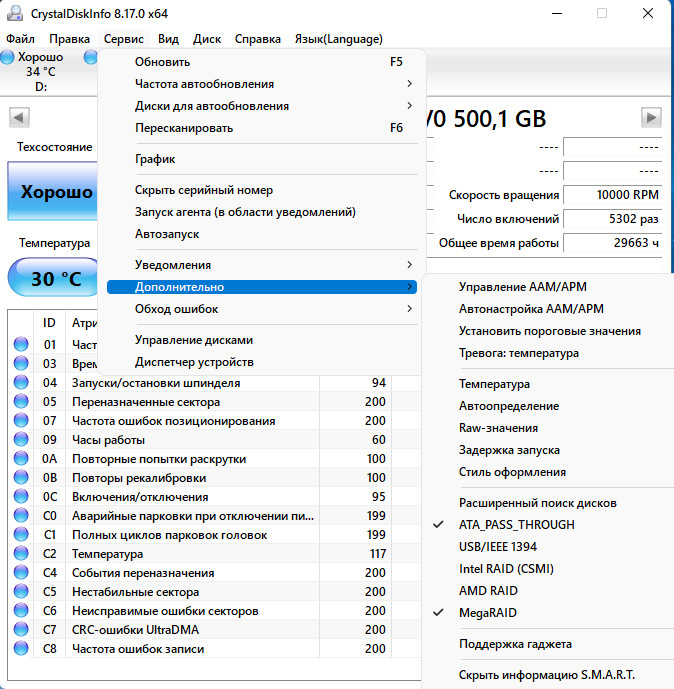Image resolution: width=674 pixels, height=689 pixels.
Task: Toggle the ATA_PASS_THROUGH option
Action: [x=516, y=525]
